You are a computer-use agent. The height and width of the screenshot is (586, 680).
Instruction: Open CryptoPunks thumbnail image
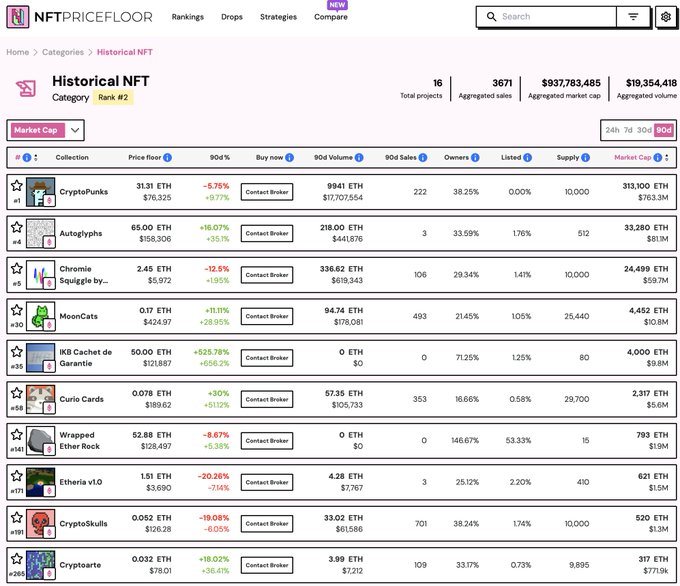tap(40, 192)
